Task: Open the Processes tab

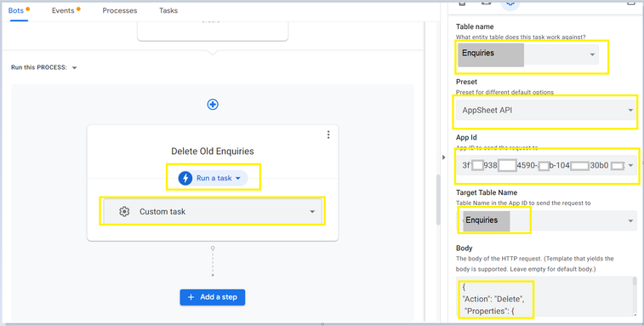Action: point(120,11)
